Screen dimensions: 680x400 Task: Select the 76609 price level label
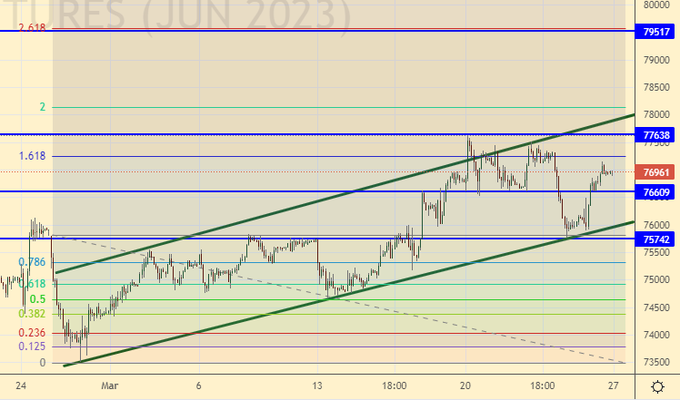(656, 192)
